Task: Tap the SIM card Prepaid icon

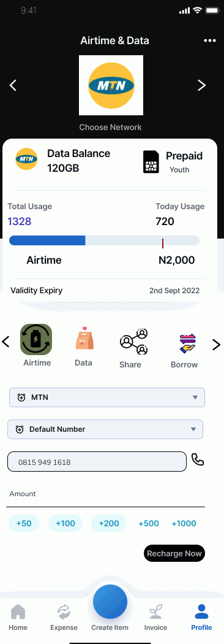Action: 151,162
